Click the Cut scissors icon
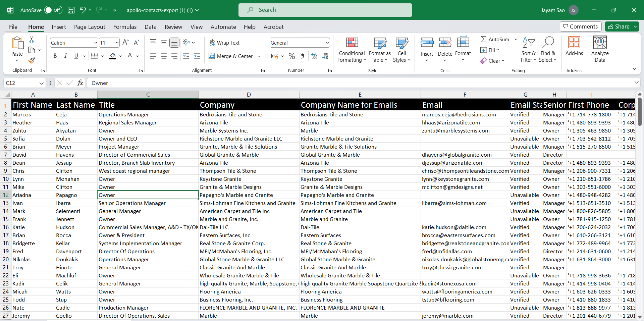Image resolution: width=644 pixels, height=321 pixels. point(32,40)
